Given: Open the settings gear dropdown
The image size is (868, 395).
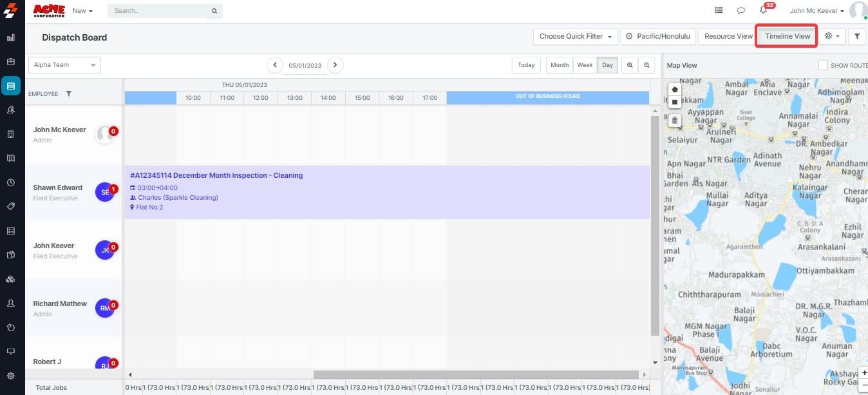Looking at the screenshot, I should coord(832,37).
